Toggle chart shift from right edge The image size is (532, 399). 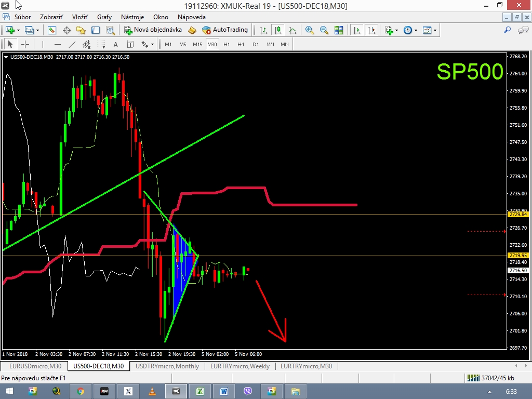371,30
